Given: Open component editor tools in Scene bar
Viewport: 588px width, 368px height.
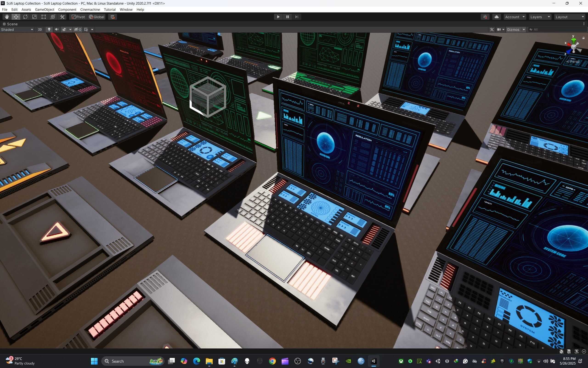Looking at the screenshot, I should [492, 29].
